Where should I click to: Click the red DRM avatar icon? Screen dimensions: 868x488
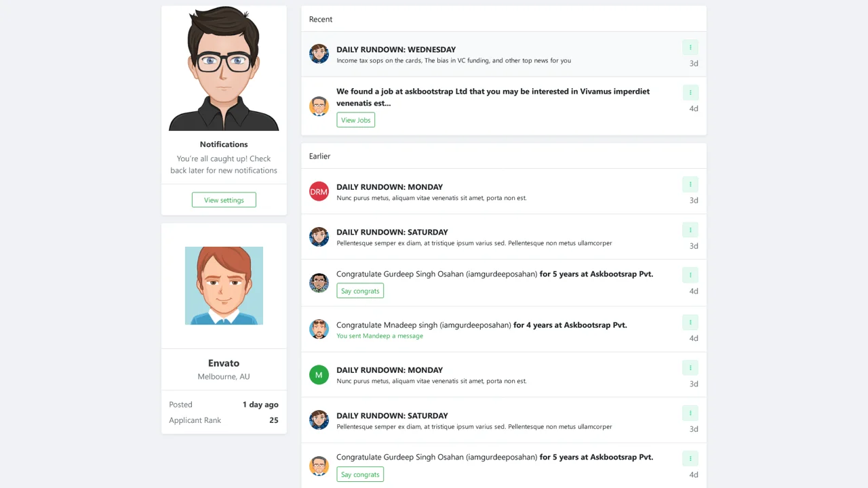[x=319, y=191]
